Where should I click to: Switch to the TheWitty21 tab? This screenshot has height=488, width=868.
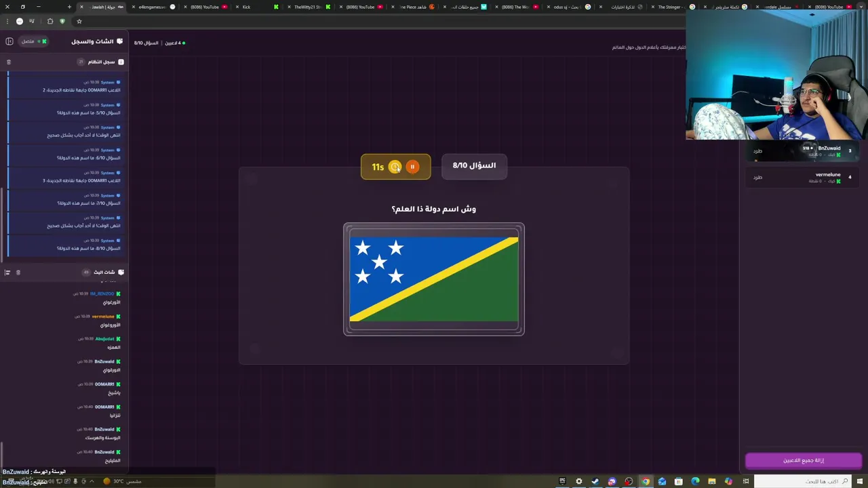point(307,7)
